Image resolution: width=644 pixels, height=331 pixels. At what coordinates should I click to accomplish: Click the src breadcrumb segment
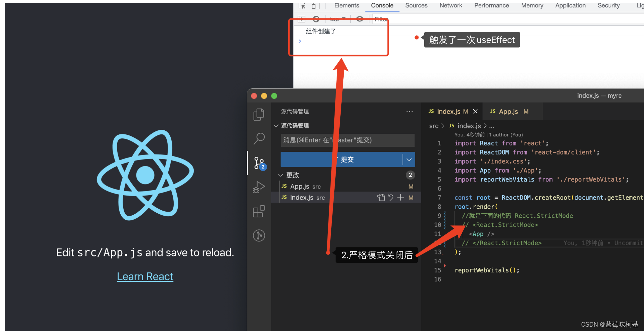[x=434, y=126]
